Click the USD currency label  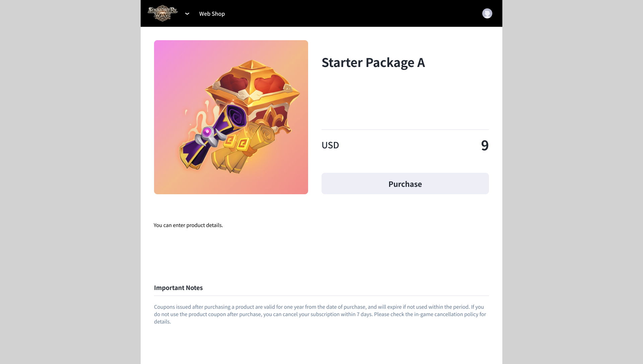[x=330, y=145]
